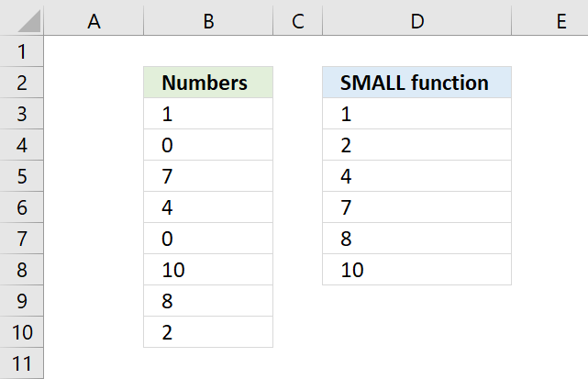Select cell B5 containing 7
Viewport: 588px width, 379px height.
point(208,176)
